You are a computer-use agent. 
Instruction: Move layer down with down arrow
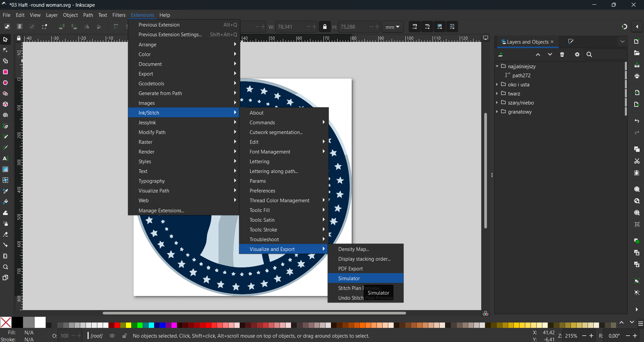(x=550, y=54)
